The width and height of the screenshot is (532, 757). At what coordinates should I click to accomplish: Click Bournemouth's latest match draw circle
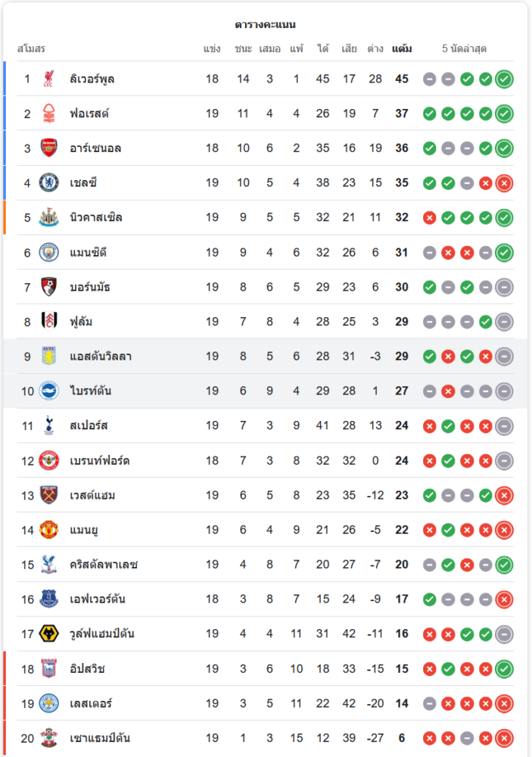tap(504, 287)
